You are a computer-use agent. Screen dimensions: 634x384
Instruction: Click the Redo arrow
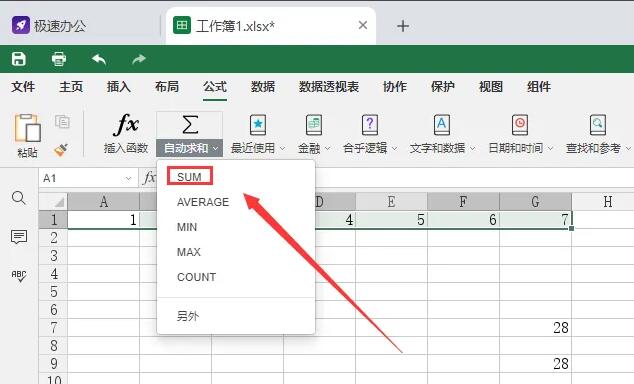click(x=139, y=59)
